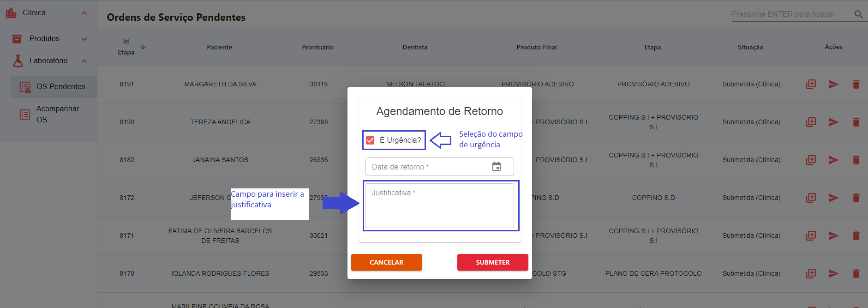Send order 8190 using arrow icon
868x308 pixels.
pyautogui.click(x=833, y=122)
